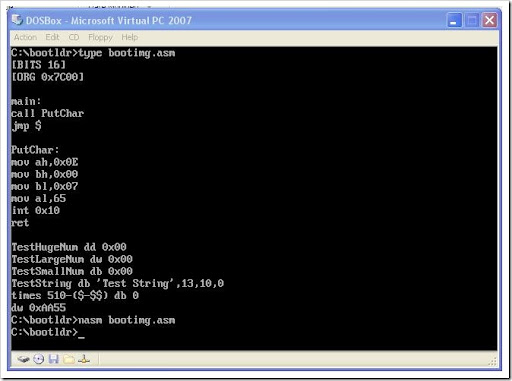The width and height of the screenshot is (512, 381).
Task: Click the 'call PutChar' line
Action: [x=47, y=113]
